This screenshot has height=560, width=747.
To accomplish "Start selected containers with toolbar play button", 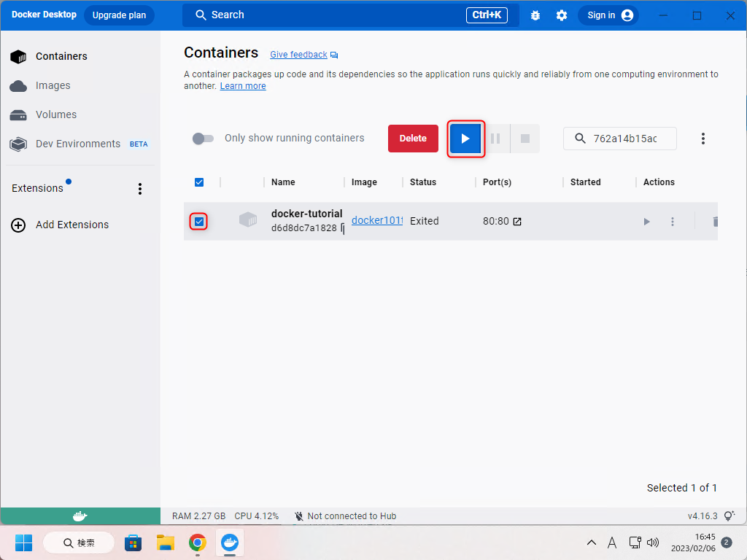I will [x=465, y=139].
